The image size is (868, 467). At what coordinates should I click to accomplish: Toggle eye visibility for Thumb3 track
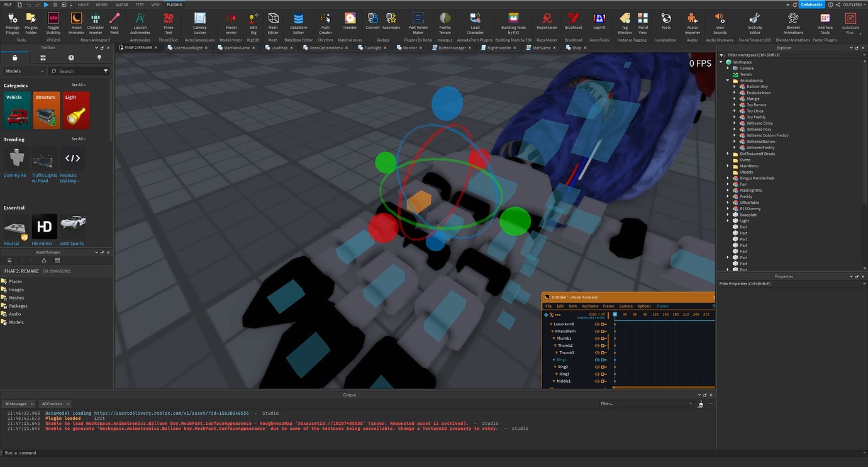(x=597, y=352)
